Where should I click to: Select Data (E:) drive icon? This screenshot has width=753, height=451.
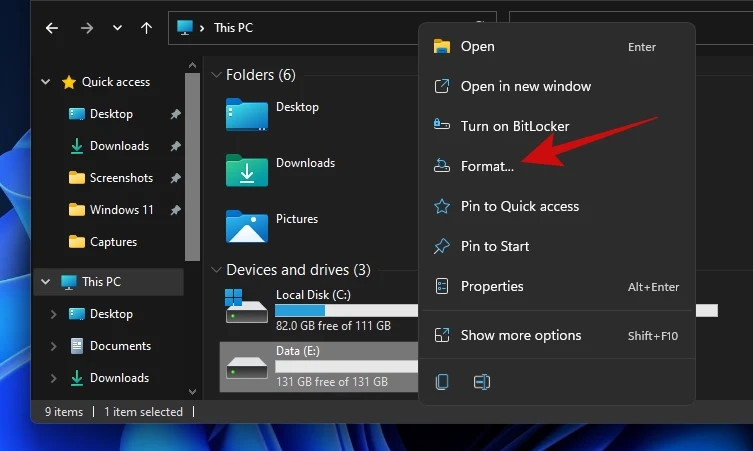247,367
